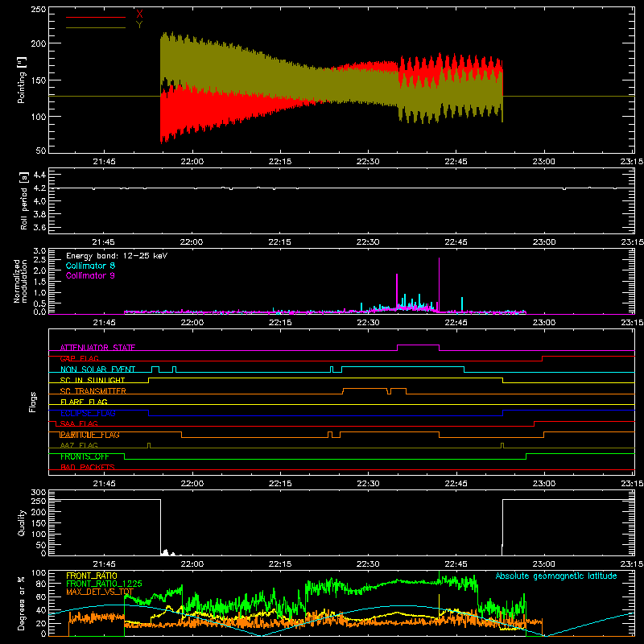The image size is (644, 644).
Task: Click the '3.6' tick on Roll period axis
Action: tap(39, 227)
